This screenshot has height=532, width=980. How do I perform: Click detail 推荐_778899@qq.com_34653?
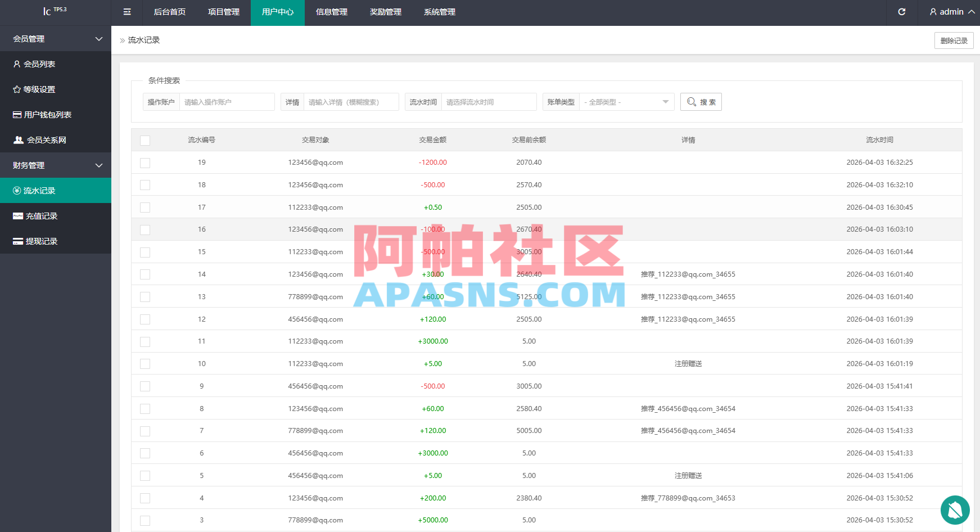click(688, 498)
